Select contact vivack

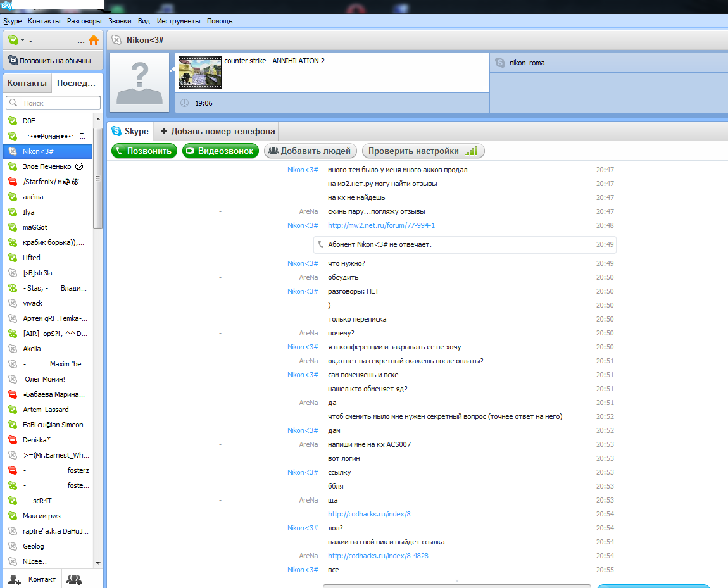pyautogui.click(x=48, y=303)
